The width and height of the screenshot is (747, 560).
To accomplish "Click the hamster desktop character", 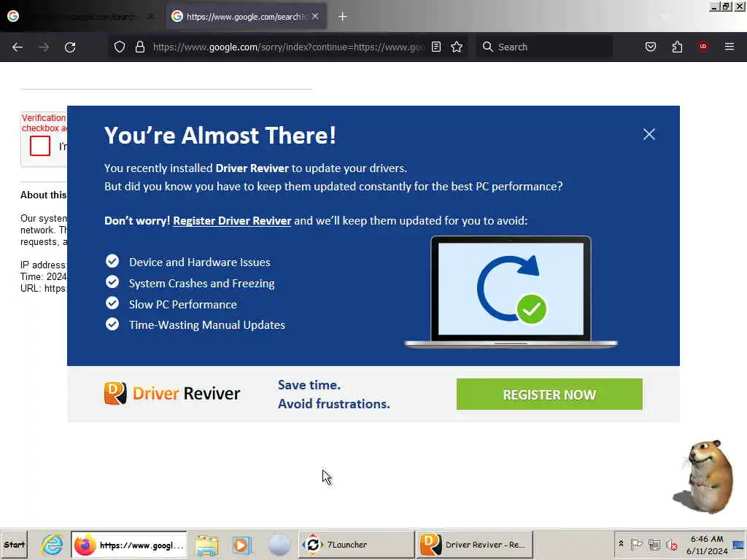I will [704, 477].
